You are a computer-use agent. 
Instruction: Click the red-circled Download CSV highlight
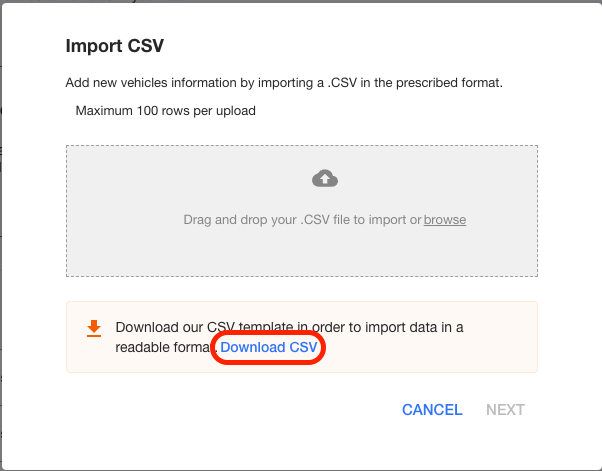tap(268, 348)
